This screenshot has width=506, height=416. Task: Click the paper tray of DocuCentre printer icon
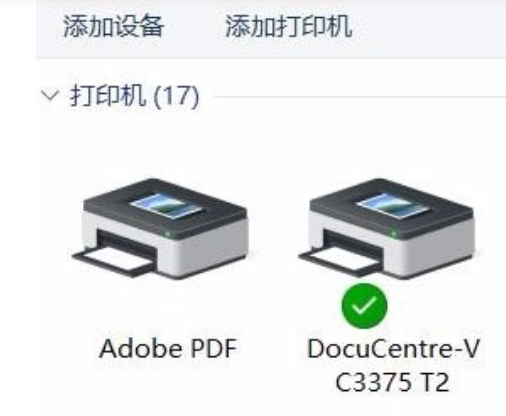tap(339, 260)
